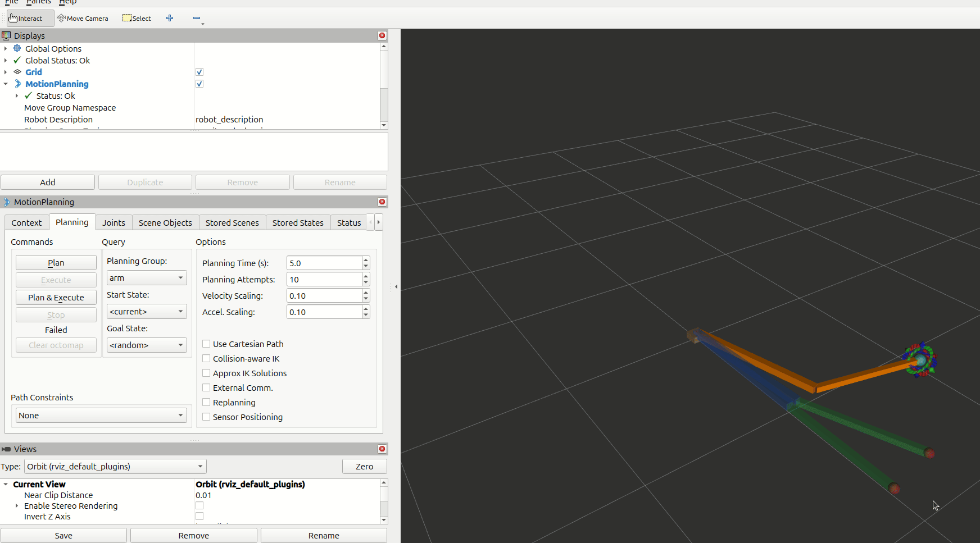Choose the Select tool in toolbar
Image resolution: width=980 pixels, height=543 pixels.
[137, 19]
